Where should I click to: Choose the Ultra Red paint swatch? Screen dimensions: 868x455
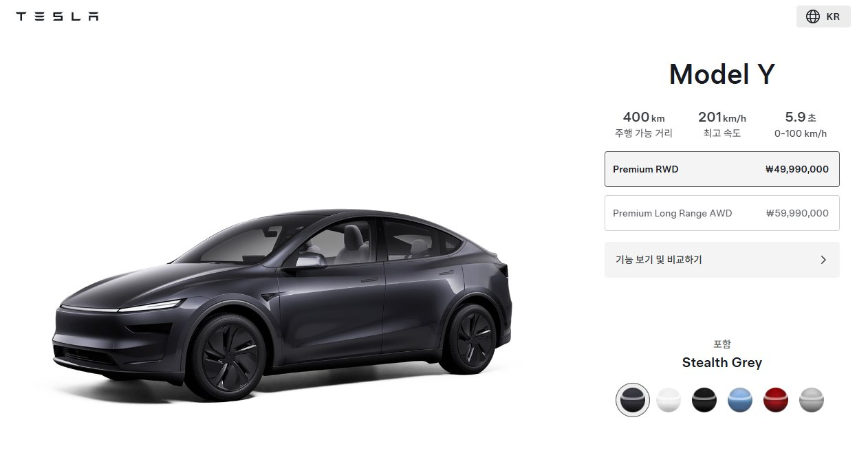tap(776, 400)
